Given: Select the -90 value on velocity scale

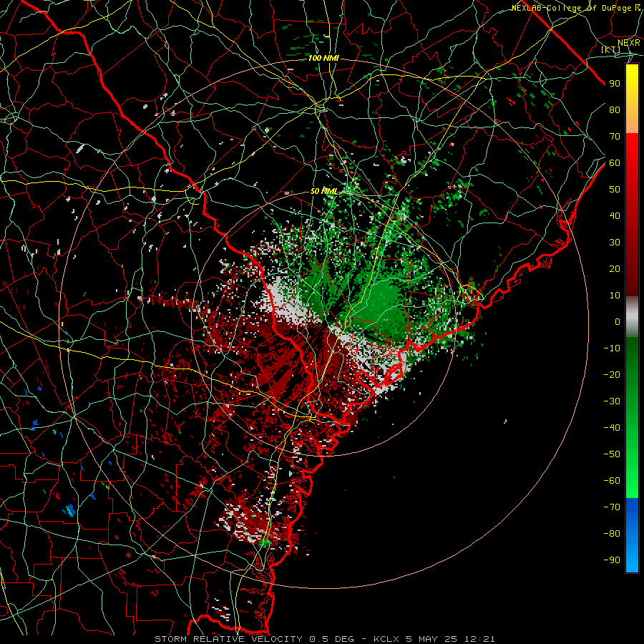Looking at the screenshot, I should (612, 560).
